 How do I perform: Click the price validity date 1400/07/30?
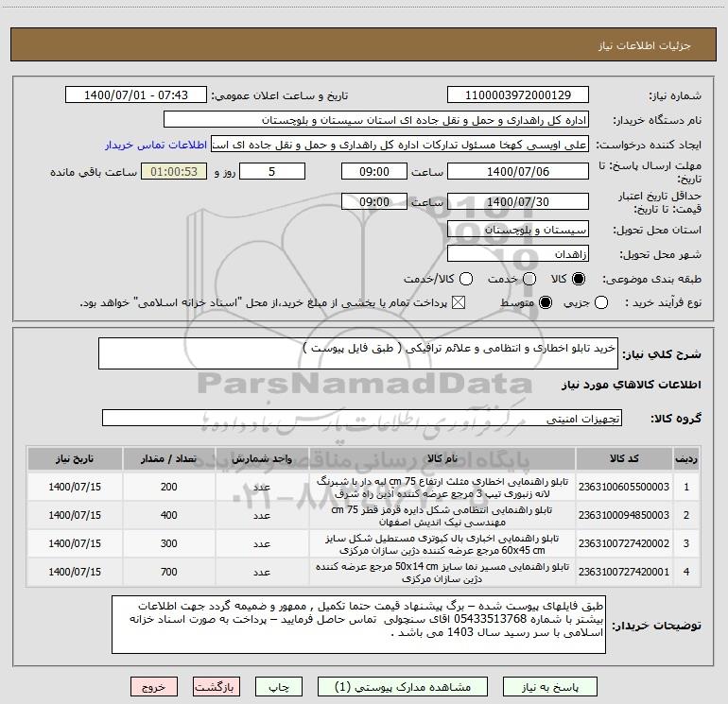click(518, 201)
